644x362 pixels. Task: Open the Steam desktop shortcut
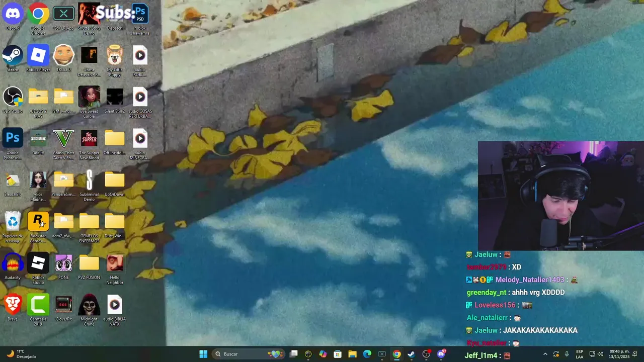[13, 58]
